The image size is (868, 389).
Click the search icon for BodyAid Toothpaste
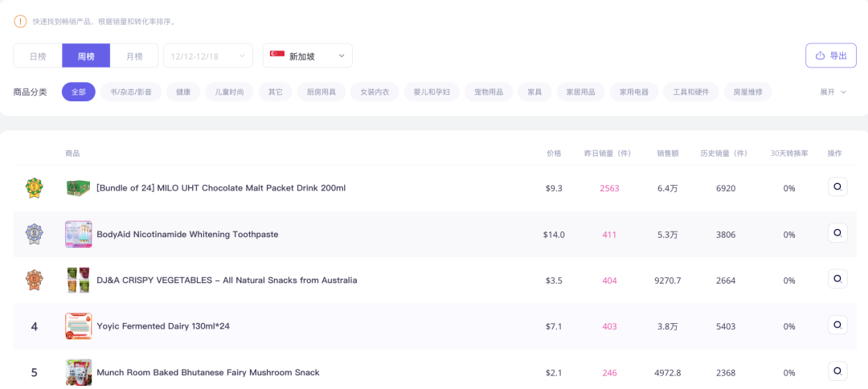(837, 233)
